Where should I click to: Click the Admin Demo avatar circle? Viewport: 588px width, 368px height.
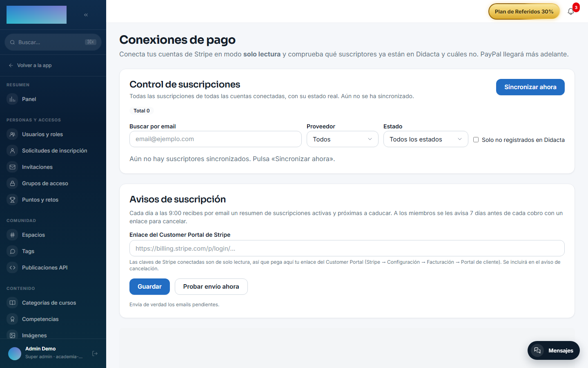click(15, 353)
